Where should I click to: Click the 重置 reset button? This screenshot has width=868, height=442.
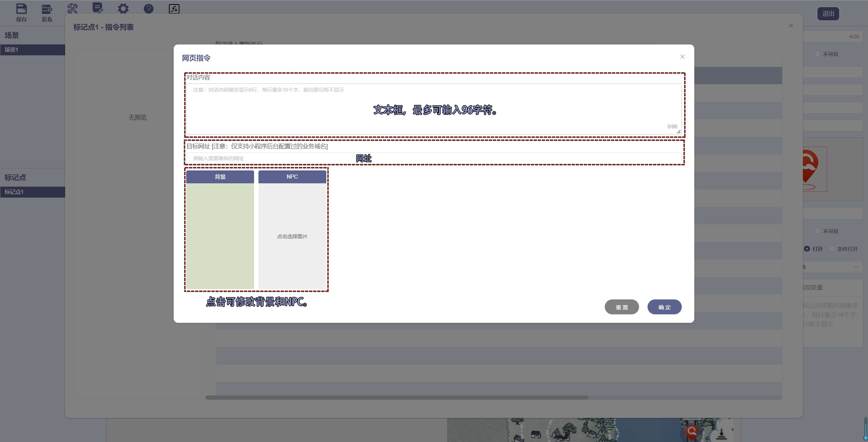click(x=621, y=307)
